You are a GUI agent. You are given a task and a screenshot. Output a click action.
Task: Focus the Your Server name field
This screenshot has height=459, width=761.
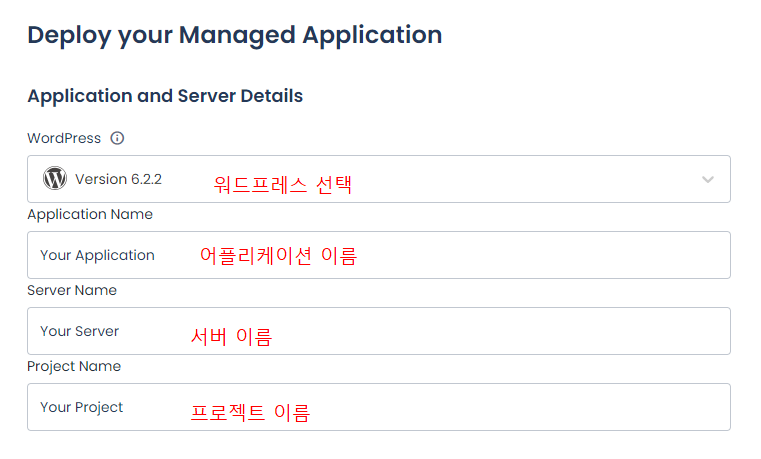click(379, 331)
